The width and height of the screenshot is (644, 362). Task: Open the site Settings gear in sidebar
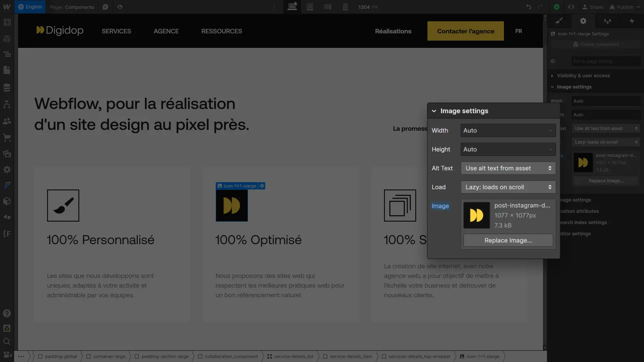pyautogui.click(x=7, y=169)
